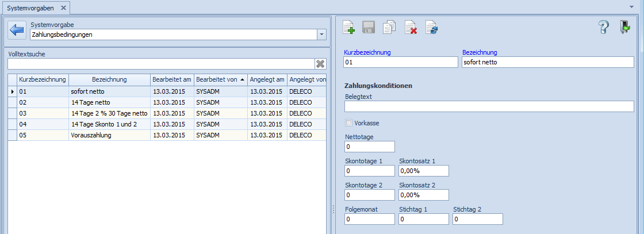Switch to the Systemvorgaben tab
Screen dimensions: 644x234
pyautogui.click(x=29, y=7)
